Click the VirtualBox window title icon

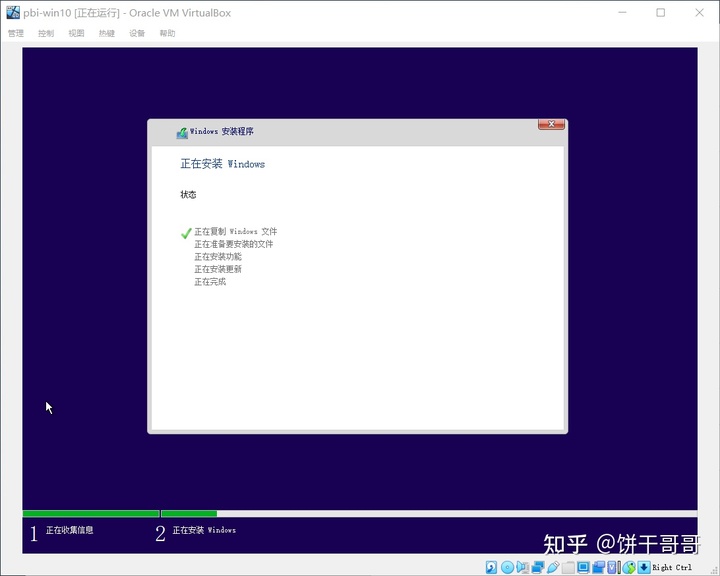13,12
